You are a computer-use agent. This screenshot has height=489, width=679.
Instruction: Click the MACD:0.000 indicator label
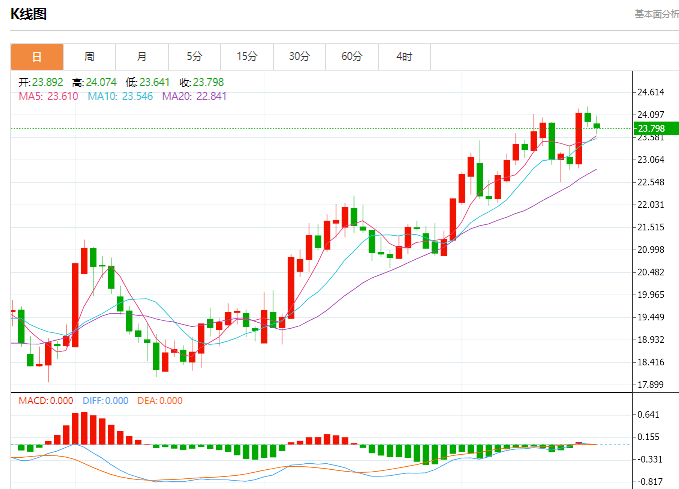coord(45,401)
